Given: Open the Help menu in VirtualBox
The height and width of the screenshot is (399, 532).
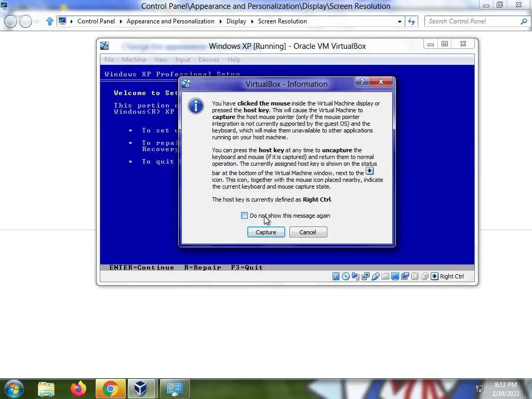Looking at the screenshot, I should pyautogui.click(x=234, y=60).
